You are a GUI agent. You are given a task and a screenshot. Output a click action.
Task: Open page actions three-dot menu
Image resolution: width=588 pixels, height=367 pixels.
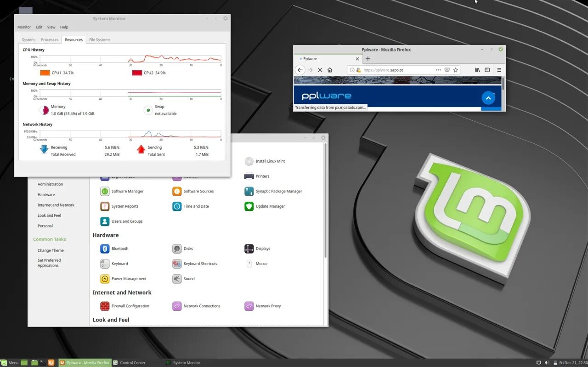click(438, 70)
